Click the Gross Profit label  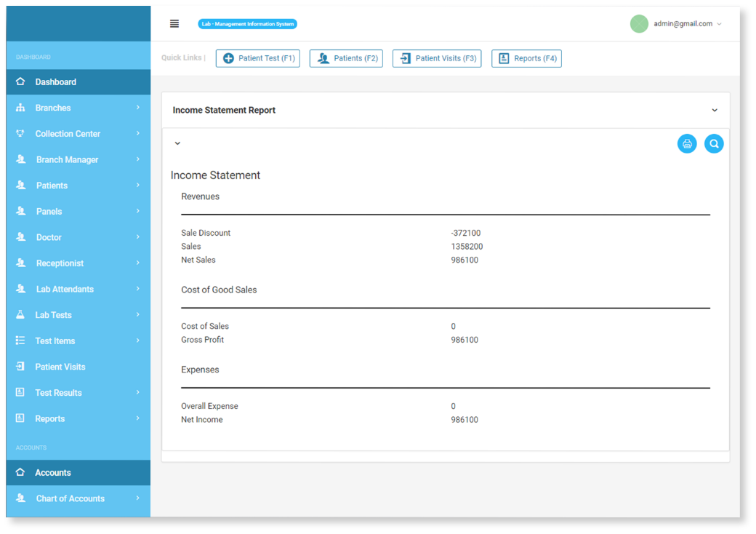203,340
